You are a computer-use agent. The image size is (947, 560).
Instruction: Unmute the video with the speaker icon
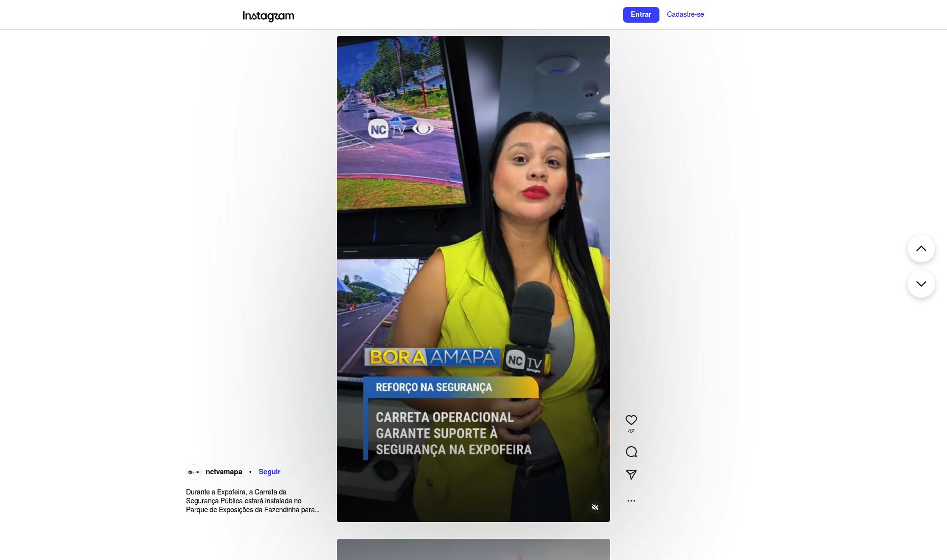(x=595, y=507)
